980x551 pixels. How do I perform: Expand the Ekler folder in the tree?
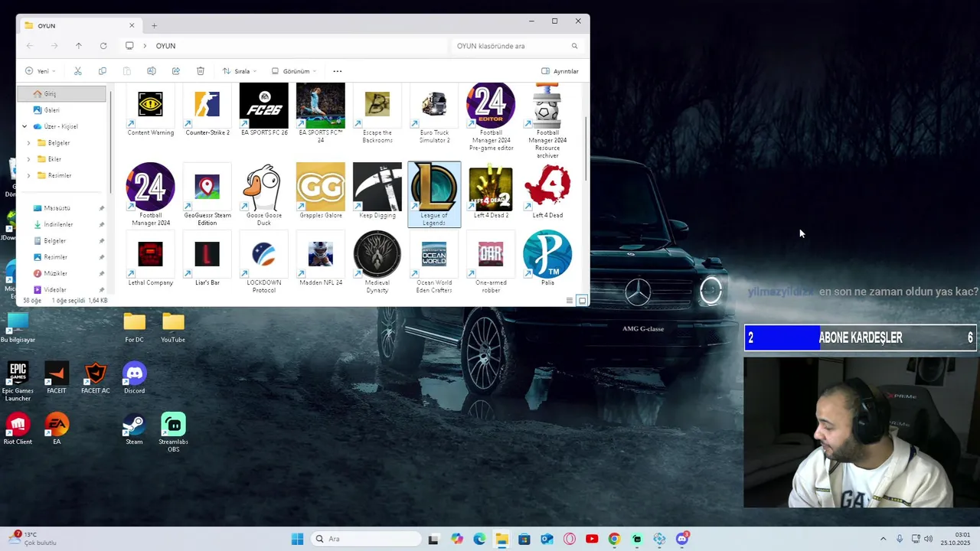click(x=29, y=159)
